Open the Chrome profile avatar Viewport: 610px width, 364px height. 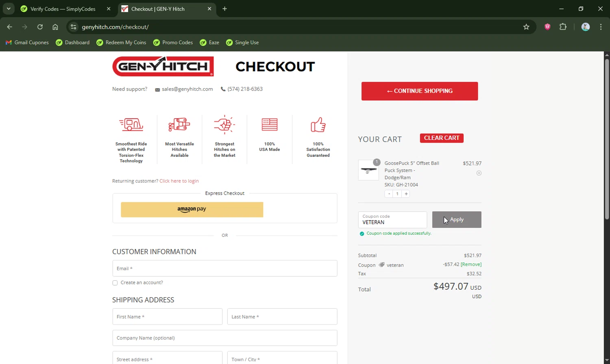[x=586, y=27]
